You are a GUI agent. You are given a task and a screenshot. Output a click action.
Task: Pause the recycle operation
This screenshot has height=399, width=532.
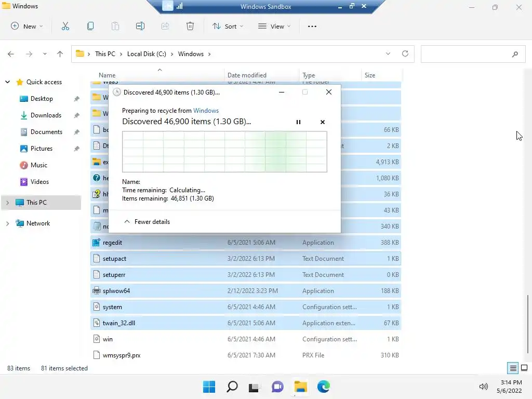(299, 122)
